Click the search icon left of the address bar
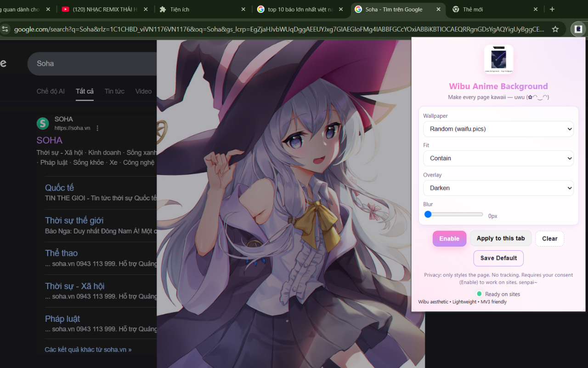 5,29
